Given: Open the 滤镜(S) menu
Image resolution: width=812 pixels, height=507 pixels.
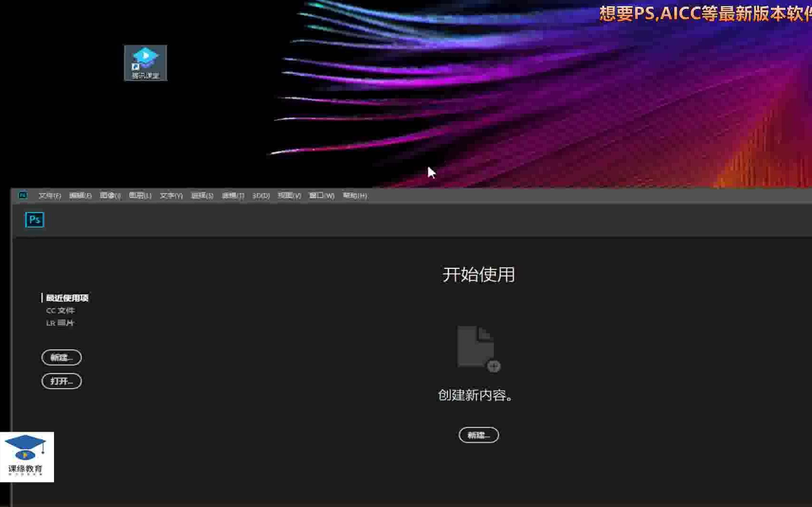Looking at the screenshot, I should point(202,196).
